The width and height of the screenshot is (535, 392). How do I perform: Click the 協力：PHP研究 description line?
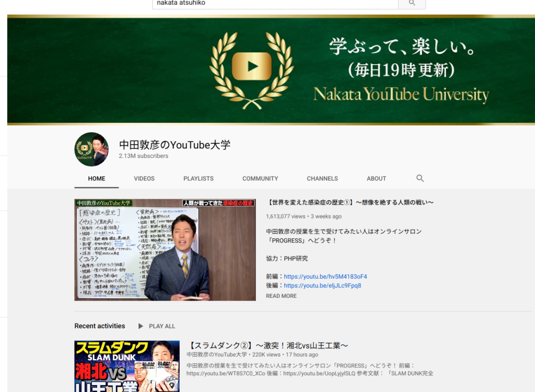coord(287,259)
